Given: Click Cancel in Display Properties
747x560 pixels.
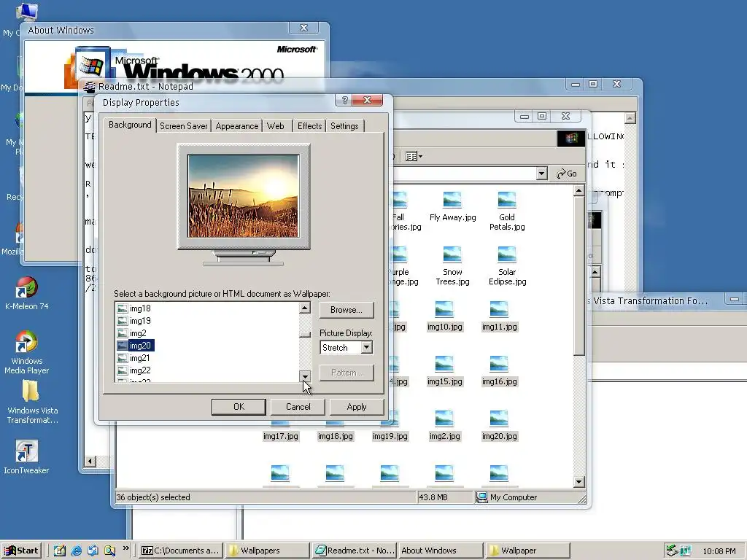Looking at the screenshot, I should (x=298, y=407).
